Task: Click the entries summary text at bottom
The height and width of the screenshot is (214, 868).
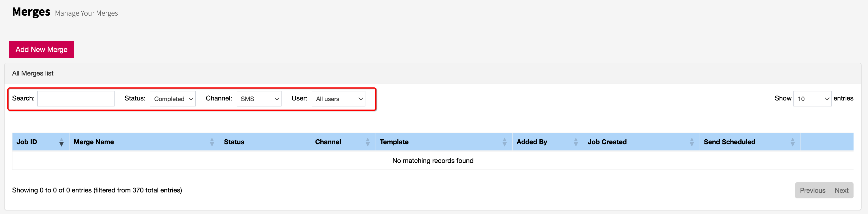Action: click(x=97, y=190)
